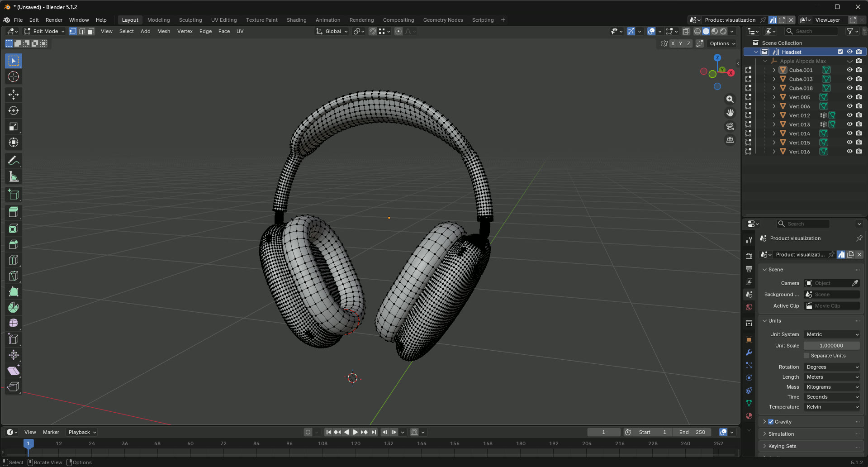The width and height of the screenshot is (868, 467).
Task: Open Unit System Metric dropdown
Action: click(x=832, y=334)
